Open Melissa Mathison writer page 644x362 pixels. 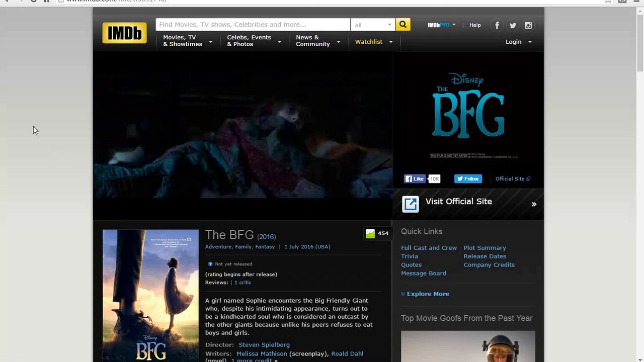262,354
